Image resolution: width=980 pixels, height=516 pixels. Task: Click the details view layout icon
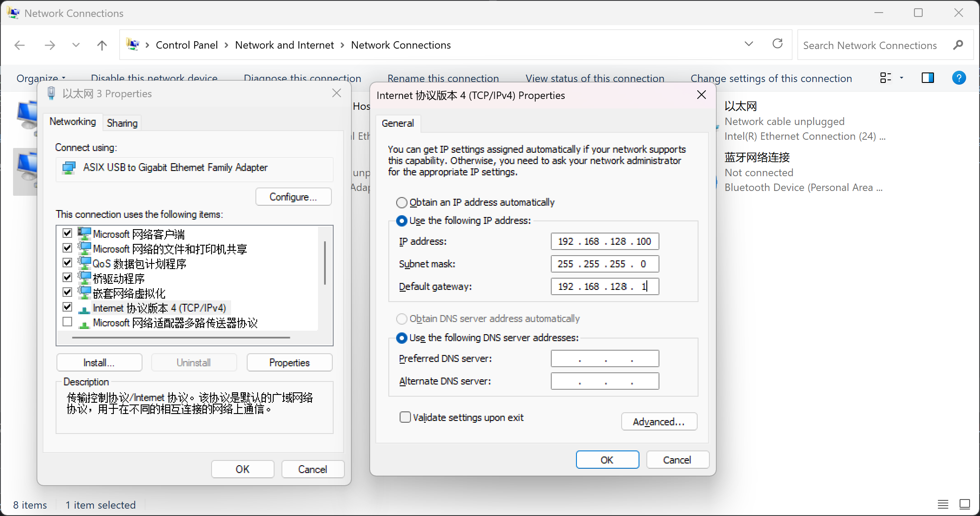886,78
